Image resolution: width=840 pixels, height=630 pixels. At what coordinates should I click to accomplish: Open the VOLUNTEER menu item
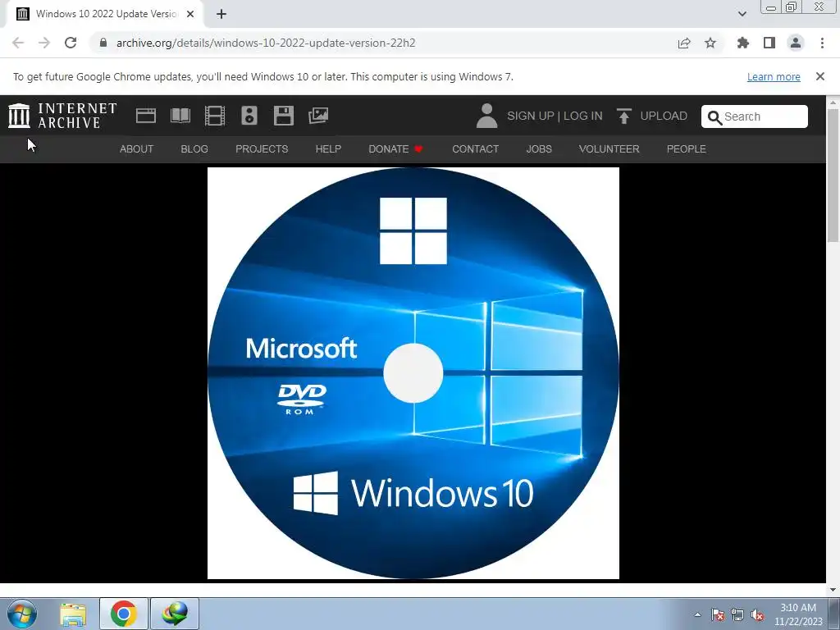tap(609, 149)
